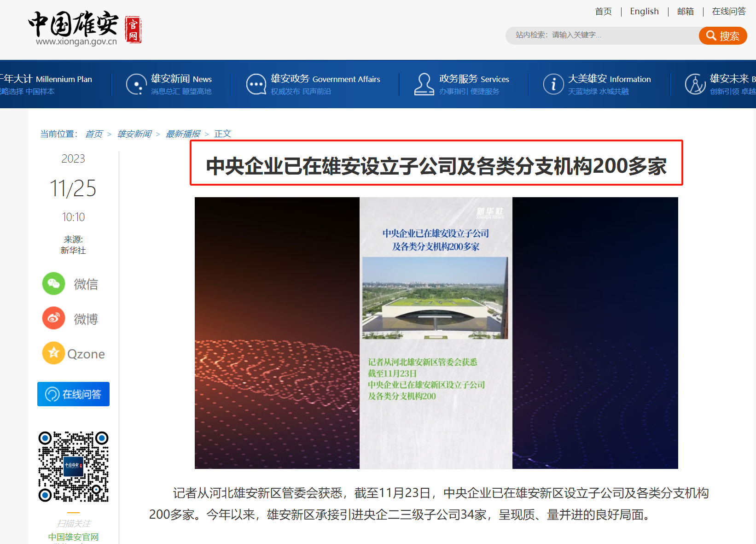Image resolution: width=756 pixels, height=544 pixels.
Task: Click the orange 搜索 search button
Action: (723, 35)
